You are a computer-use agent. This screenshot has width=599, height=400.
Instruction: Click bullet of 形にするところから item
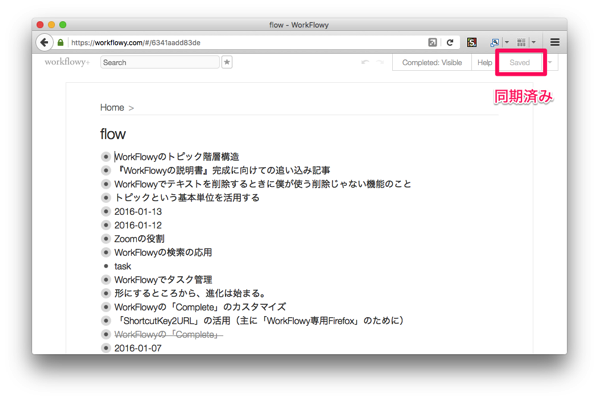[106, 293]
